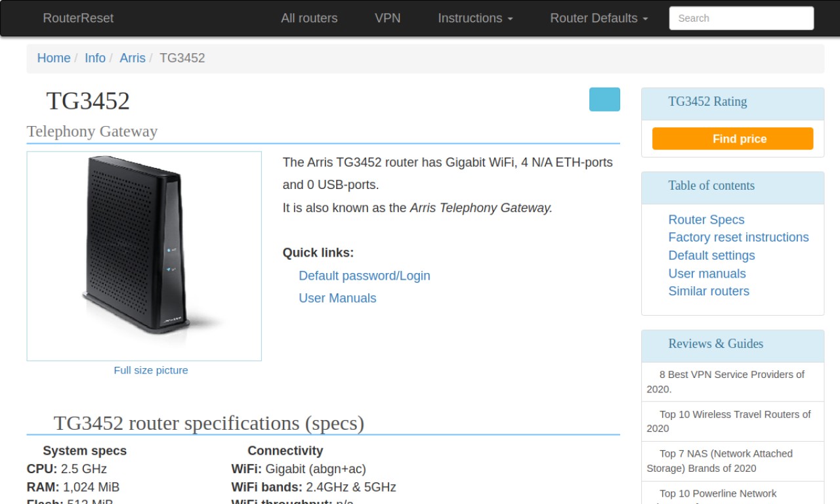840x504 pixels.
Task: Open Top 10 Powerline Network guide
Action: click(732, 493)
